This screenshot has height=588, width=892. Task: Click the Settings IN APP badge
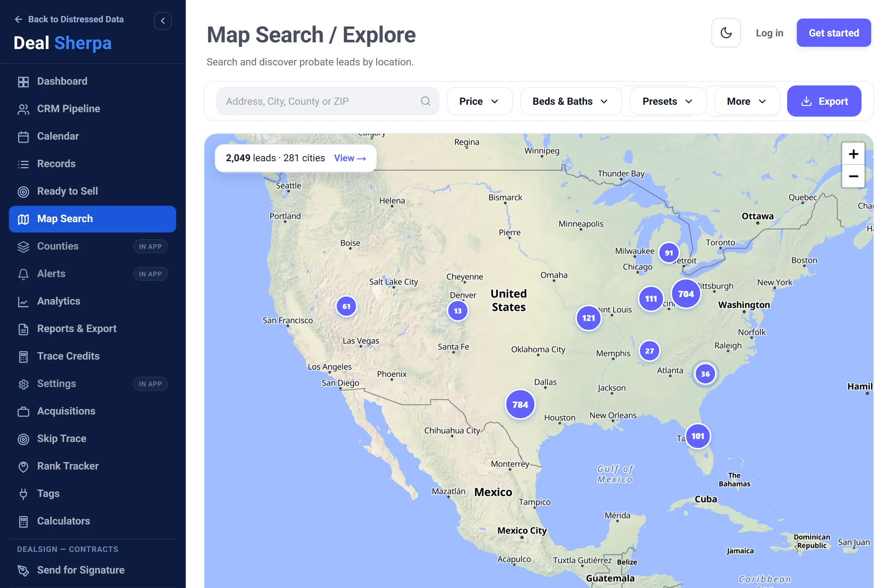tap(150, 384)
